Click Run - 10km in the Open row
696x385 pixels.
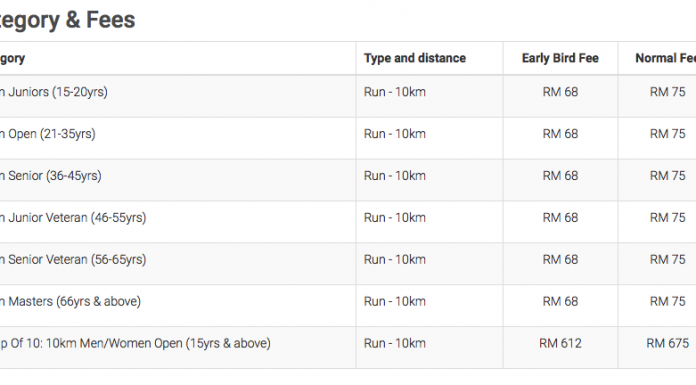pyautogui.click(x=395, y=134)
